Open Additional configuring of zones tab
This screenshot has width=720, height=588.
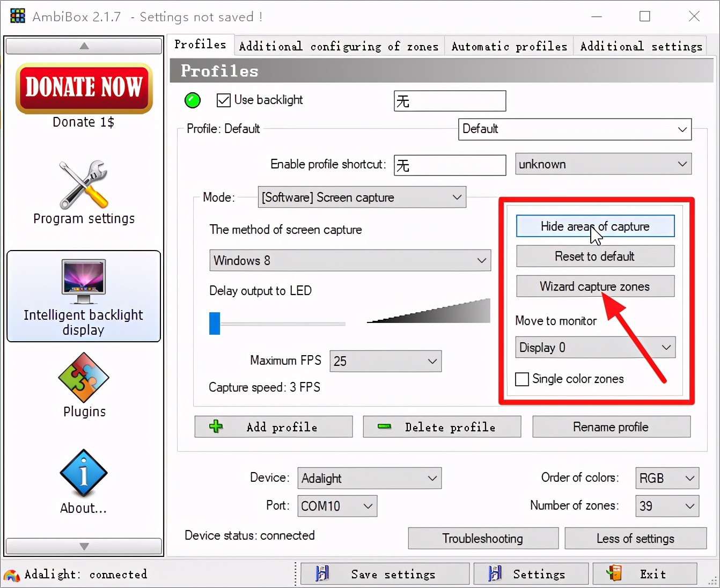click(x=339, y=47)
